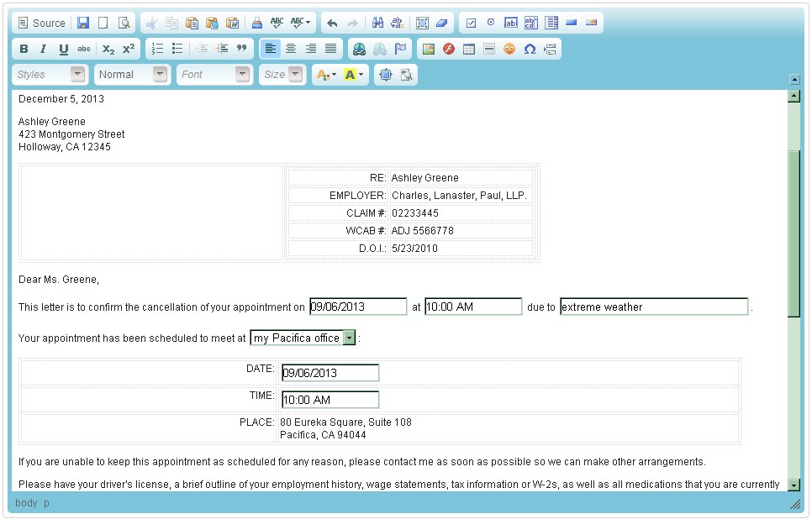
Task: Open the Normal paragraph format menu
Action: [132, 75]
